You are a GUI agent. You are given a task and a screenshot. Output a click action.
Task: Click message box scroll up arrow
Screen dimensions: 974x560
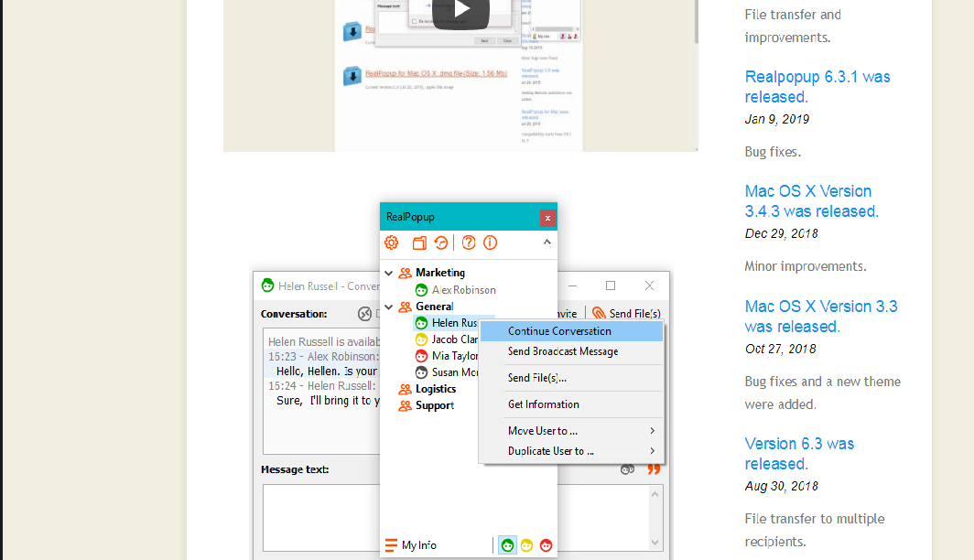(x=655, y=494)
